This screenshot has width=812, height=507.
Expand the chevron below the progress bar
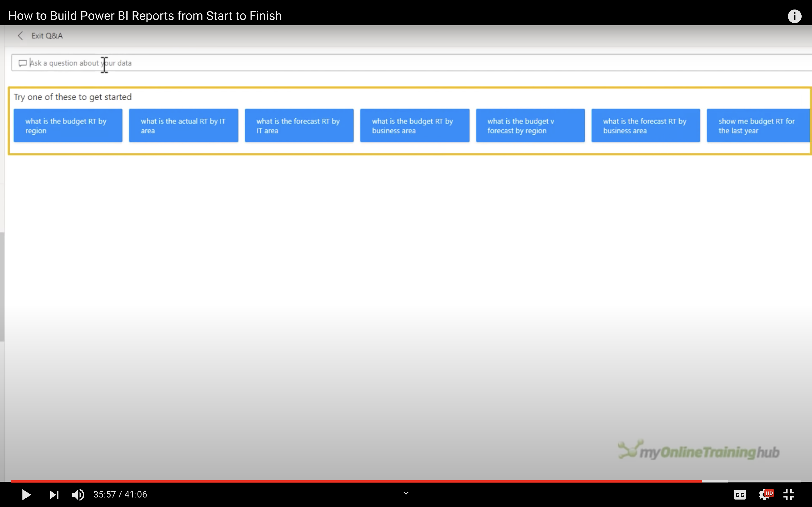pos(406,493)
